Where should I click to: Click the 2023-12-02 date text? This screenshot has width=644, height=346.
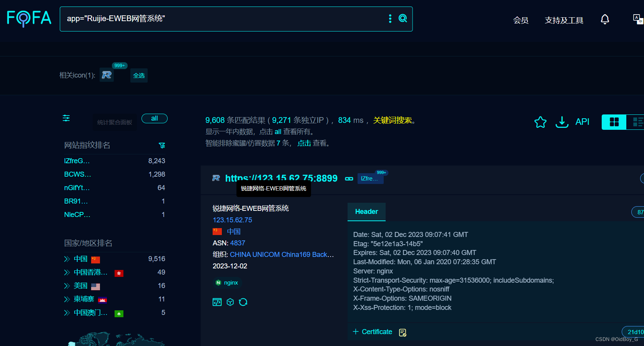230,266
